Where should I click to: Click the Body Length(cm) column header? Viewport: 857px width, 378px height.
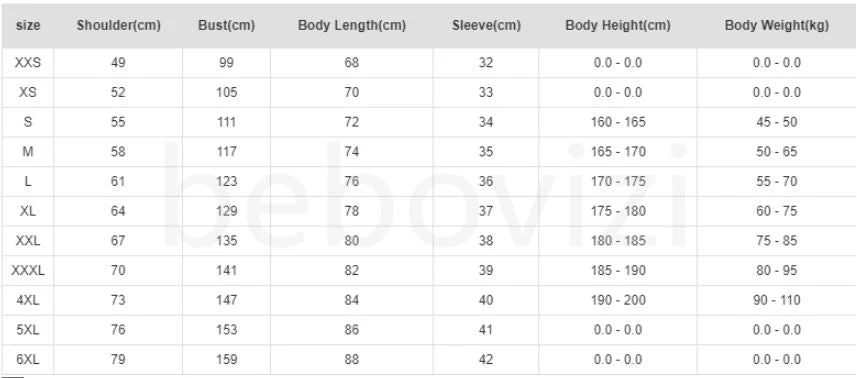click(x=352, y=26)
